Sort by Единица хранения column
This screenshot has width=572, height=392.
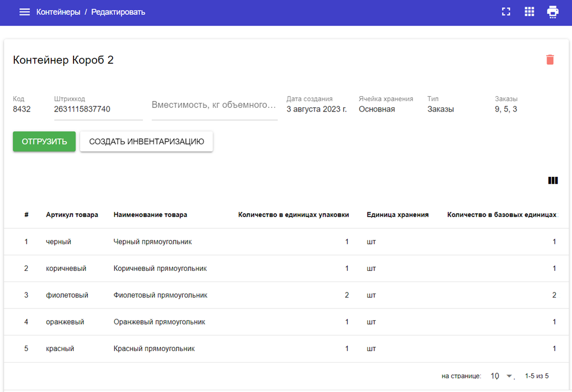pyautogui.click(x=397, y=215)
